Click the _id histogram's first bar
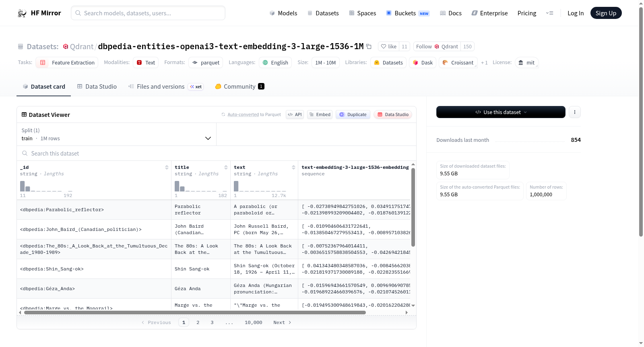The height and width of the screenshot is (347, 644). click(23, 186)
